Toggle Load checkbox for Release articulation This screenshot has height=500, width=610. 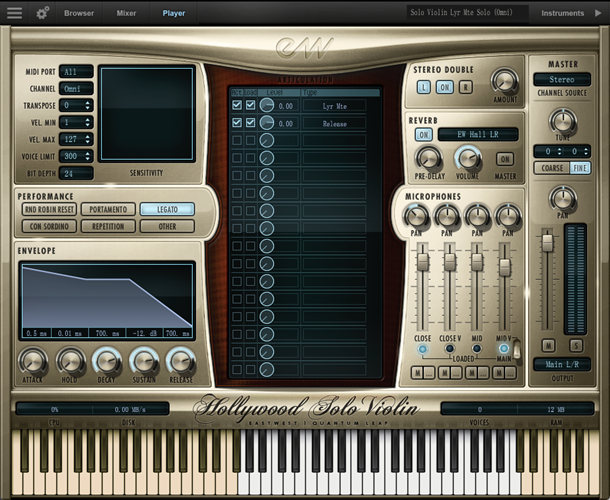point(250,123)
